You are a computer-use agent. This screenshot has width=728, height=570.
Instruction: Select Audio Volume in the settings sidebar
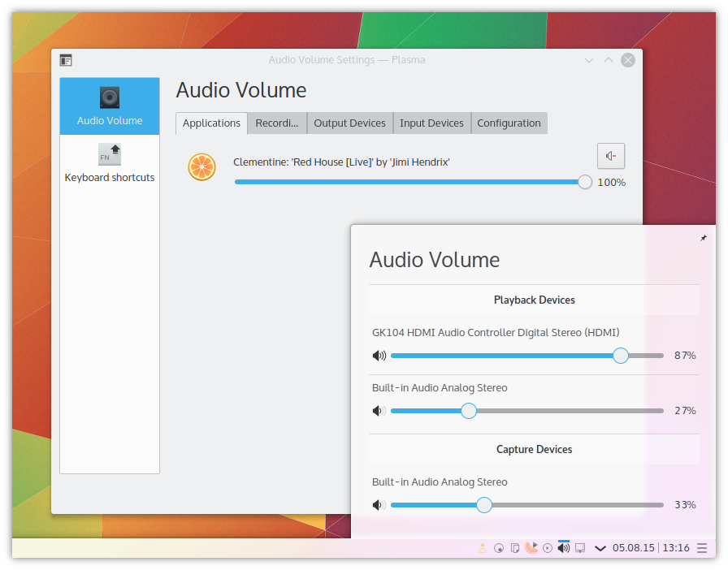109,106
